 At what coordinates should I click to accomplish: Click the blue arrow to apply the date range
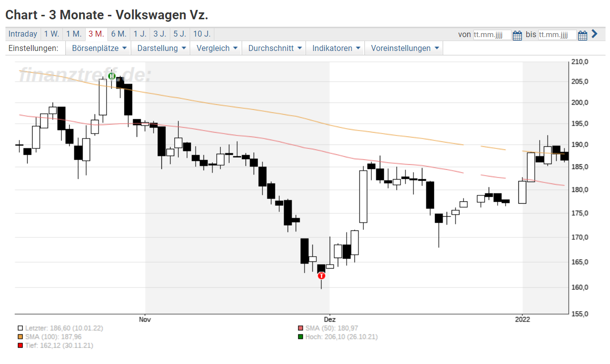click(x=595, y=34)
